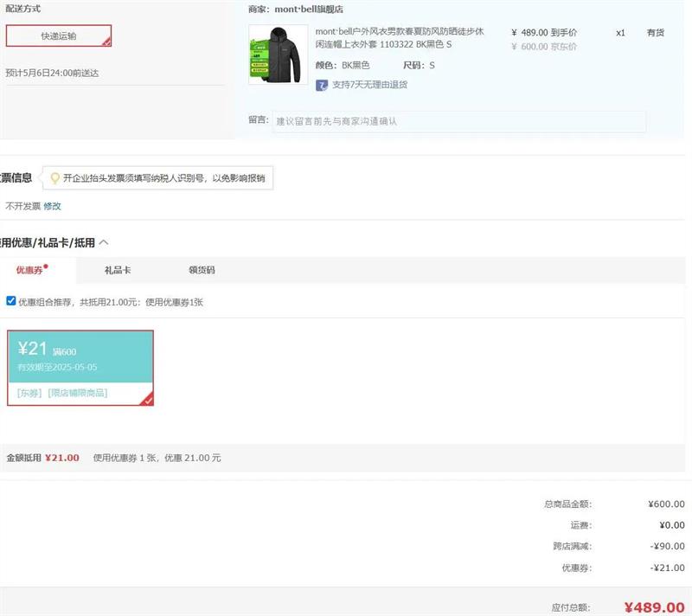The width and height of the screenshot is (692, 616).
Task: Click the [限店铺限商品] coupon restriction label
Action: tap(78, 393)
